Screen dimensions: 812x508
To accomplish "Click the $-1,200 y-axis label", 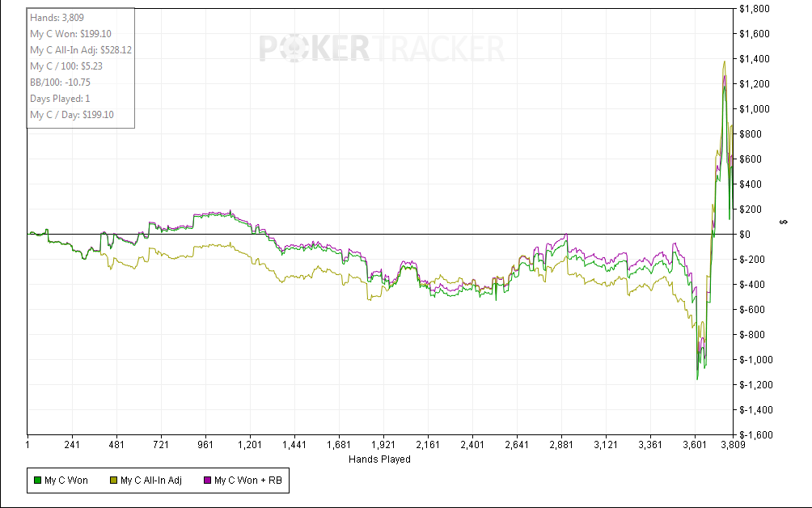I will pyautogui.click(x=756, y=385).
